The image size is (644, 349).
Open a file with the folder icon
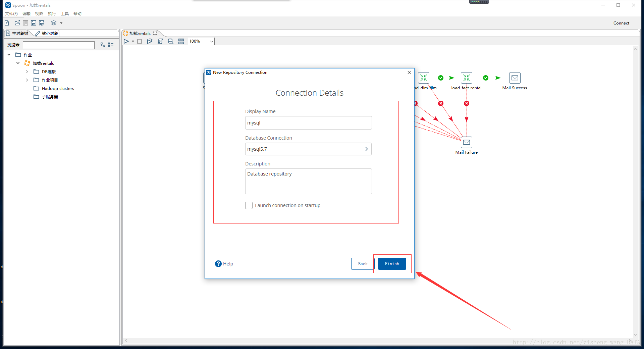[17, 23]
